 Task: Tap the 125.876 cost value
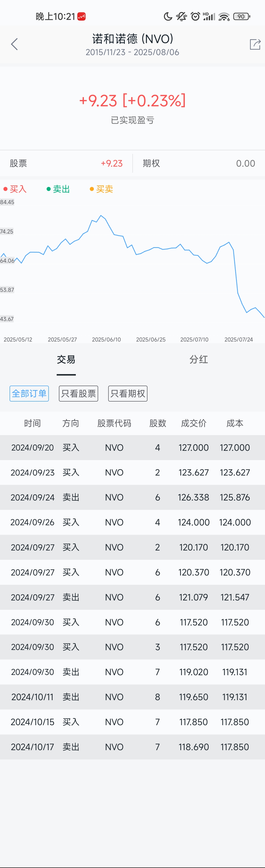235,497
